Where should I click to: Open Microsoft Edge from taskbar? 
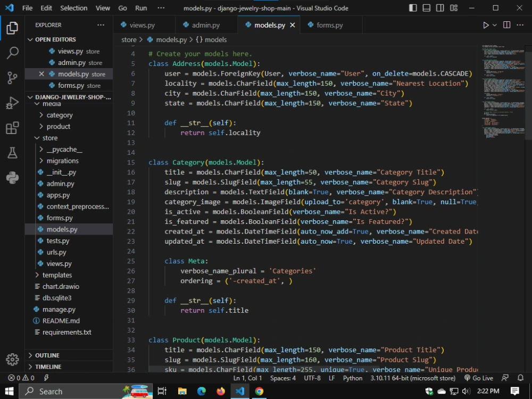point(202,391)
